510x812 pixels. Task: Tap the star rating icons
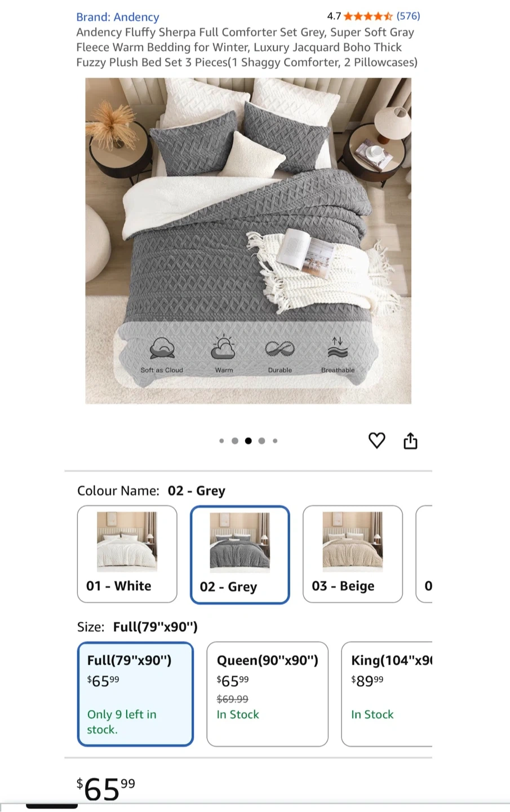pos(368,16)
